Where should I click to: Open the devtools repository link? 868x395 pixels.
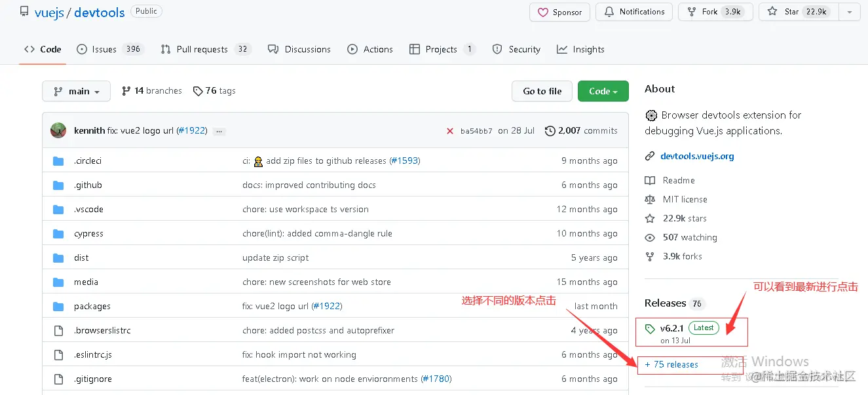[x=99, y=12]
